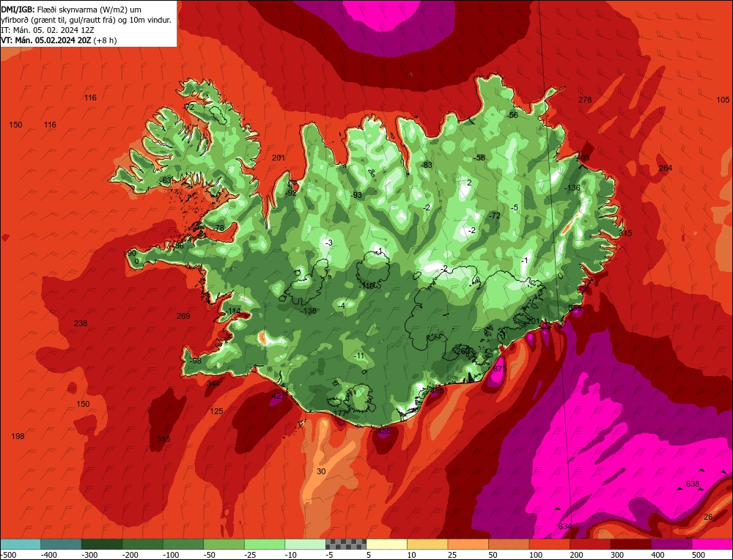Click the '-25' label in the legend
Image resolution: width=733 pixels, height=560 pixels.
[x=251, y=555]
